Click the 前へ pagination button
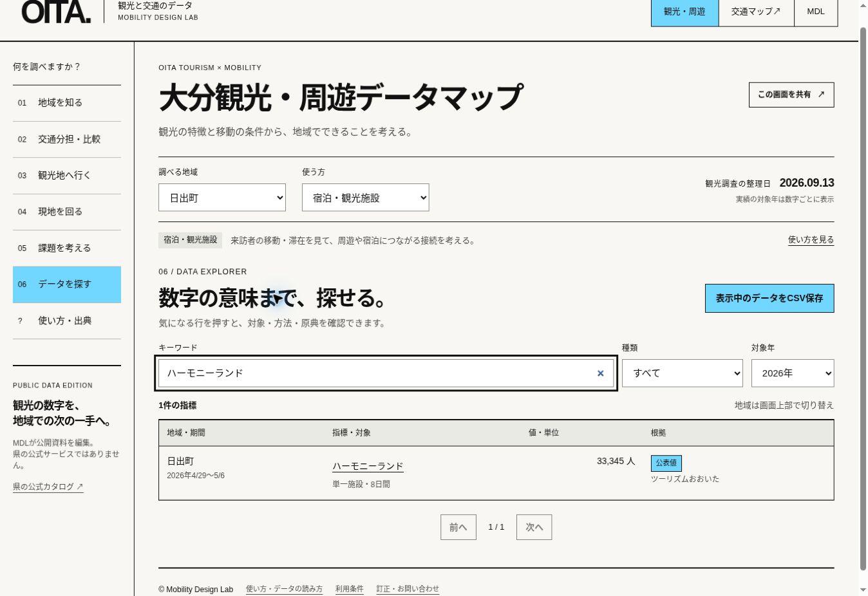 point(458,527)
